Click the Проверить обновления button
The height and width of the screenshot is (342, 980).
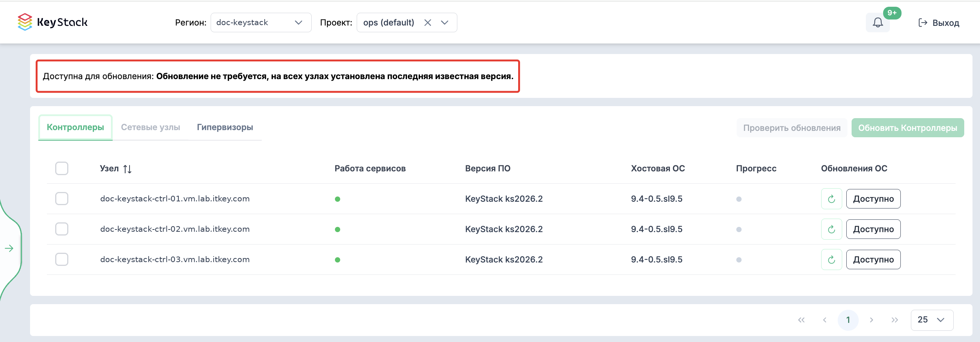click(x=792, y=127)
